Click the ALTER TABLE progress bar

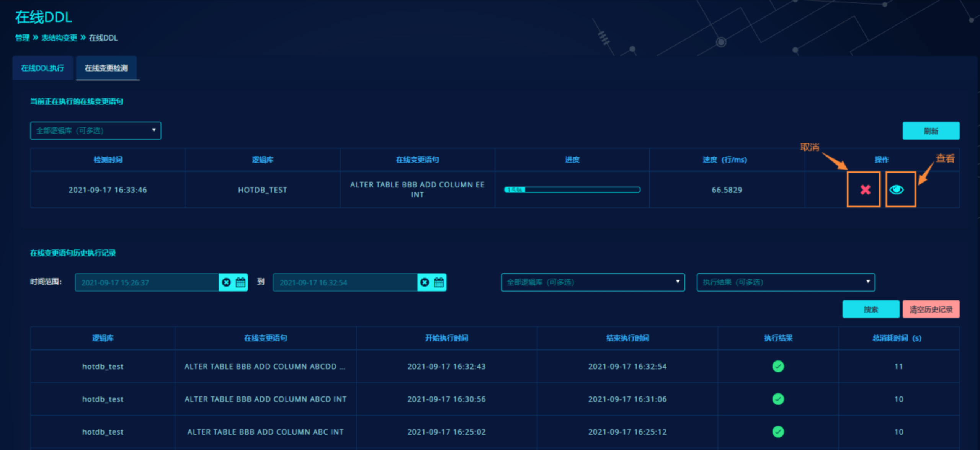click(x=572, y=190)
